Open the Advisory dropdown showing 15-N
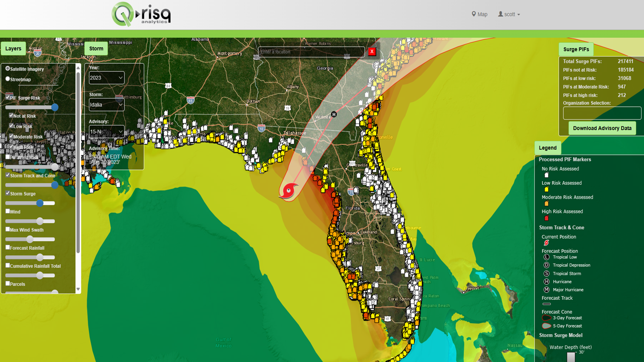644x362 pixels. (x=107, y=132)
